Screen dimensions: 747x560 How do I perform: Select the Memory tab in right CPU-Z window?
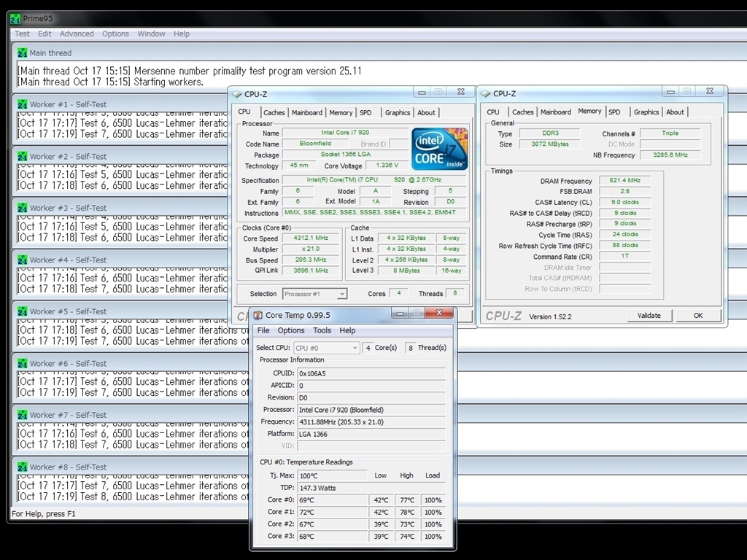pos(589,112)
